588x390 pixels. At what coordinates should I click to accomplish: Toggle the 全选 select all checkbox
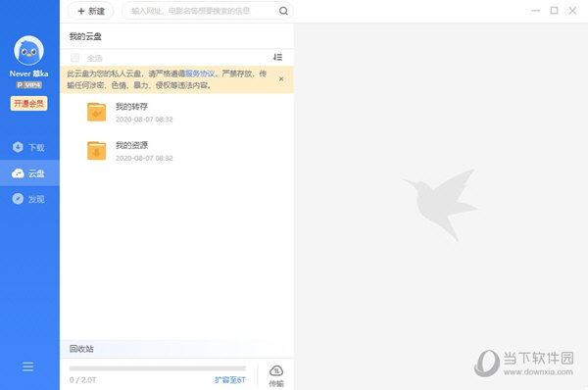point(75,58)
